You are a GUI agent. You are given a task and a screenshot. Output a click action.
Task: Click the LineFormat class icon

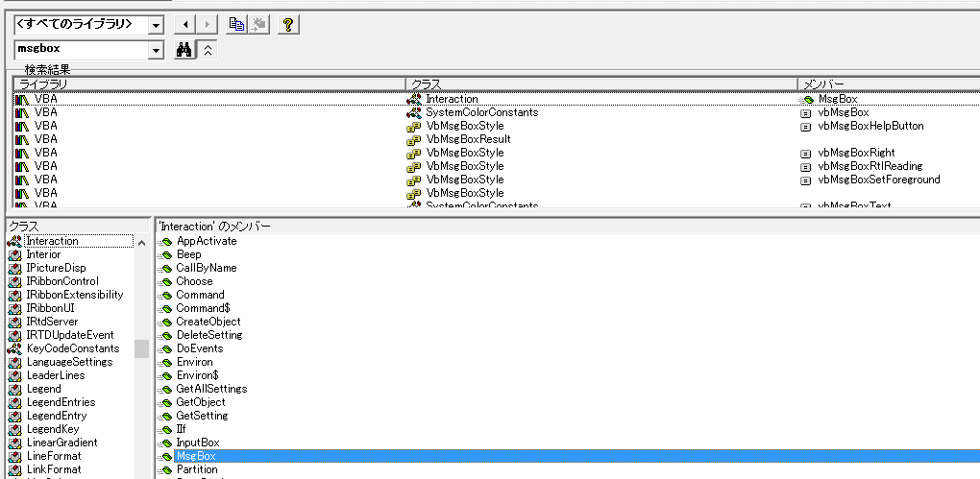tap(14, 456)
